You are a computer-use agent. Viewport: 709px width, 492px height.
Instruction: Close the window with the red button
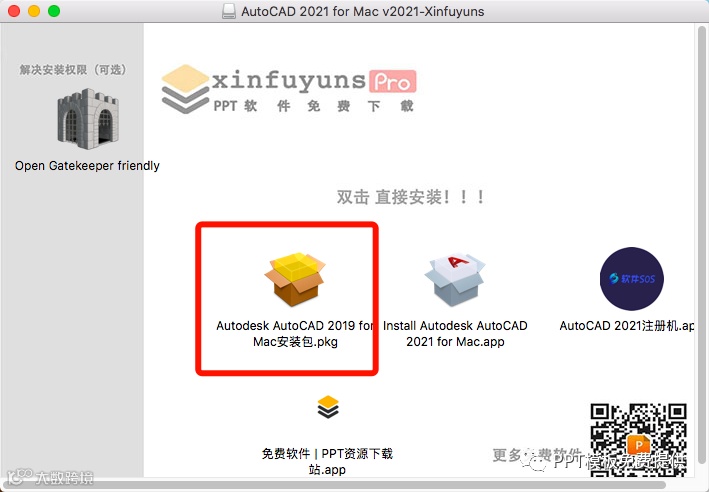14,11
